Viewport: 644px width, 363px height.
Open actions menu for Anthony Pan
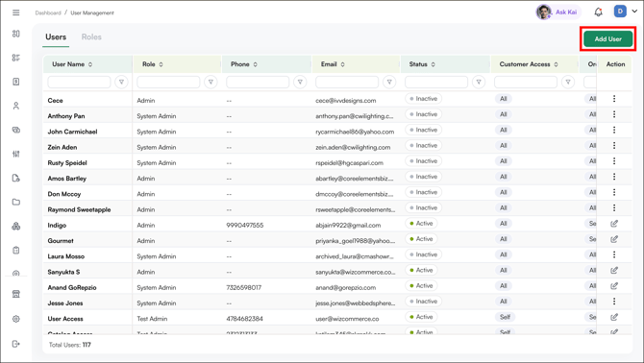pyautogui.click(x=614, y=114)
